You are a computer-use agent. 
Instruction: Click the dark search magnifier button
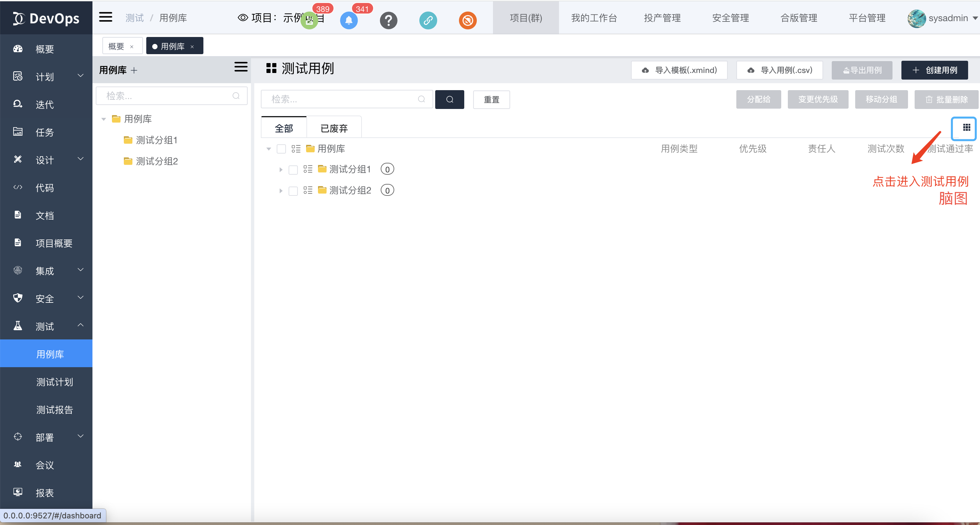point(449,100)
